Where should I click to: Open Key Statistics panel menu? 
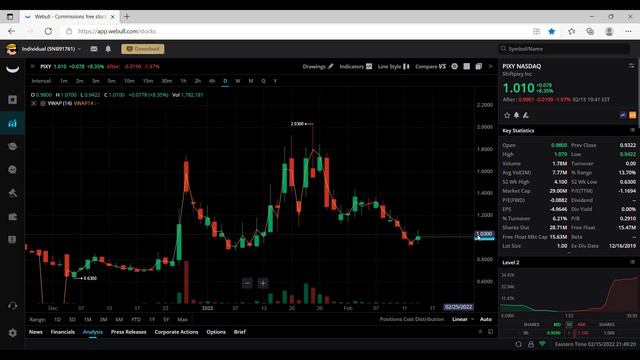click(632, 130)
